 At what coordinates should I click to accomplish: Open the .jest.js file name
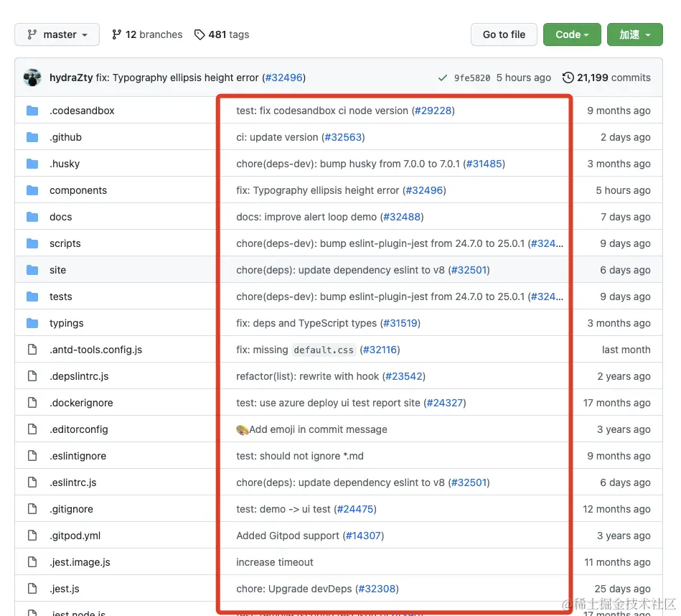[65, 589]
